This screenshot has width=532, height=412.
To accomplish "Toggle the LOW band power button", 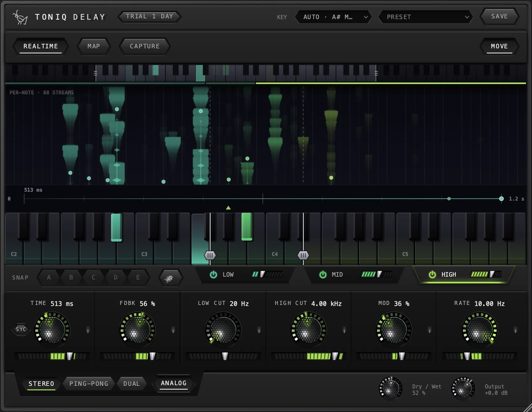I will 213,274.
